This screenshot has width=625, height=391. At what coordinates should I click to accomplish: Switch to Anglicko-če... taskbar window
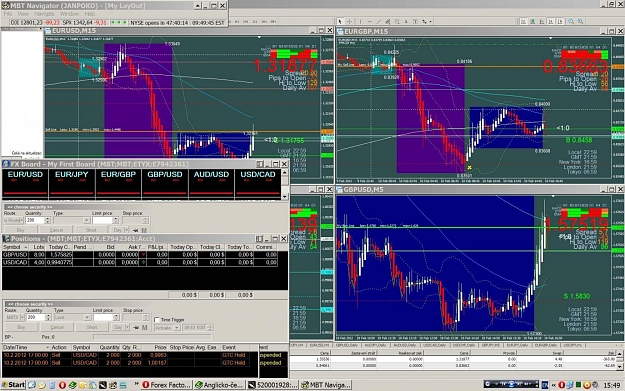tap(219, 385)
